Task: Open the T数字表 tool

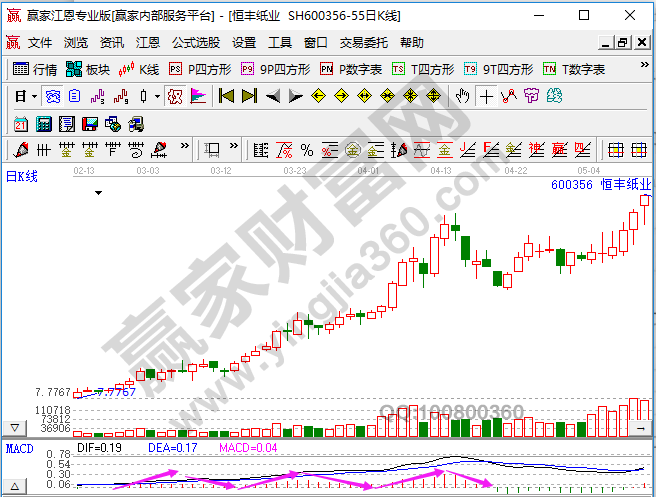Action: (x=574, y=69)
